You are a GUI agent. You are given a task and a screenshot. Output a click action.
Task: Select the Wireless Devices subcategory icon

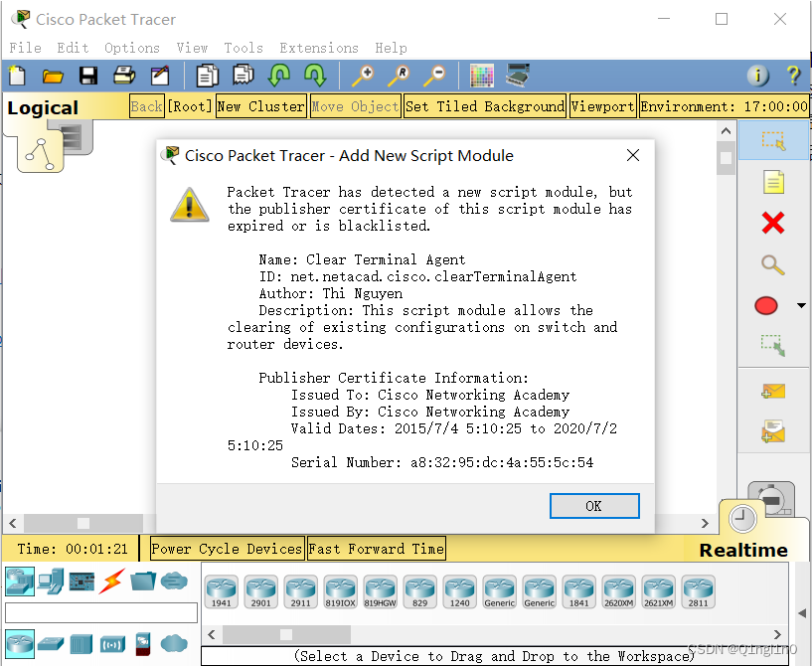(x=112, y=644)
